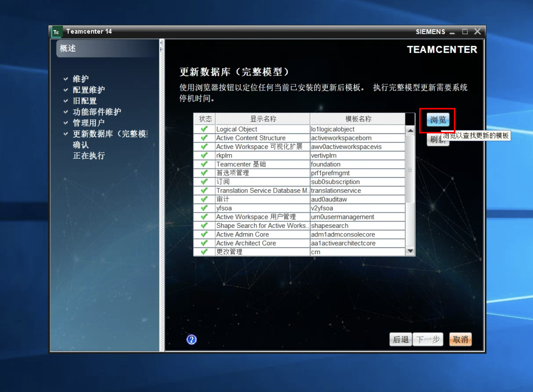
Task: Select the 维护 step in sidebar
Action: click(x=81, y=79)
